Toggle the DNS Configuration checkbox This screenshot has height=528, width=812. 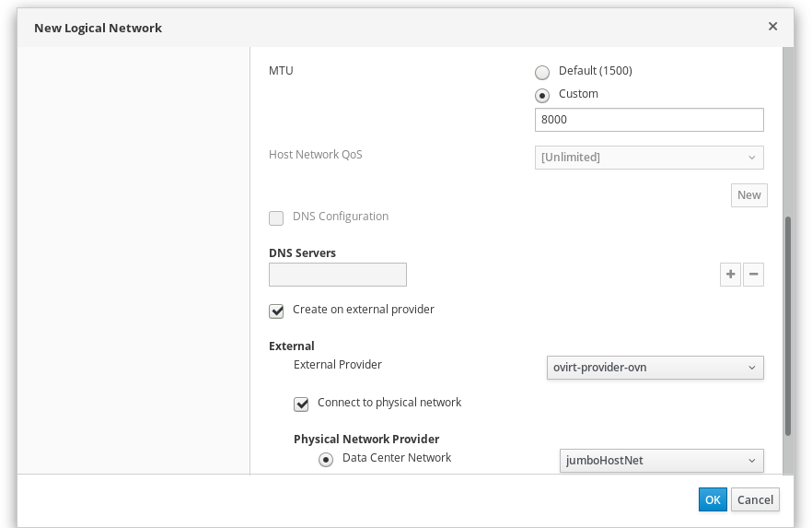276,218
